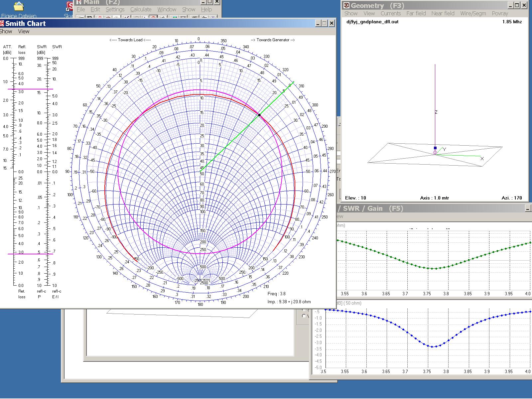Open the Far field menu in Geometry

416,14
